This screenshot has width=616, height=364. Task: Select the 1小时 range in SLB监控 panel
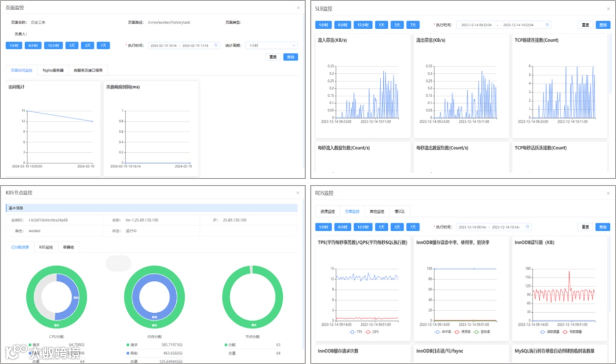(323, 24)
